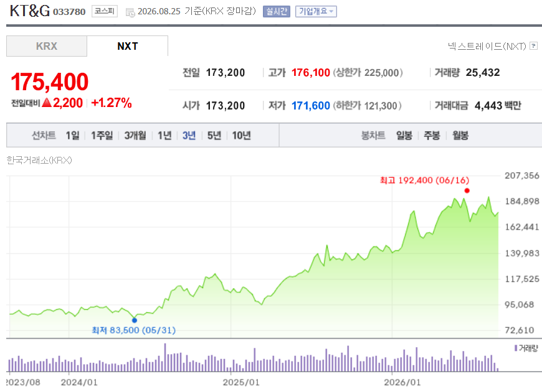Image resolution: width=542 pixels, height=392 pixels.
Task: Click the high price 176,100
Action: coord(311,73)
